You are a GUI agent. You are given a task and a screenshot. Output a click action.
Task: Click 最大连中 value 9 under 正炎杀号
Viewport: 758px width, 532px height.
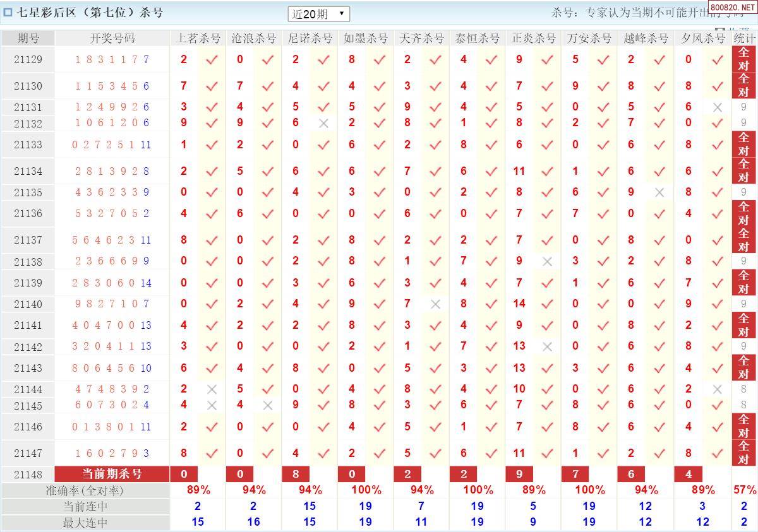click(533, 523)
